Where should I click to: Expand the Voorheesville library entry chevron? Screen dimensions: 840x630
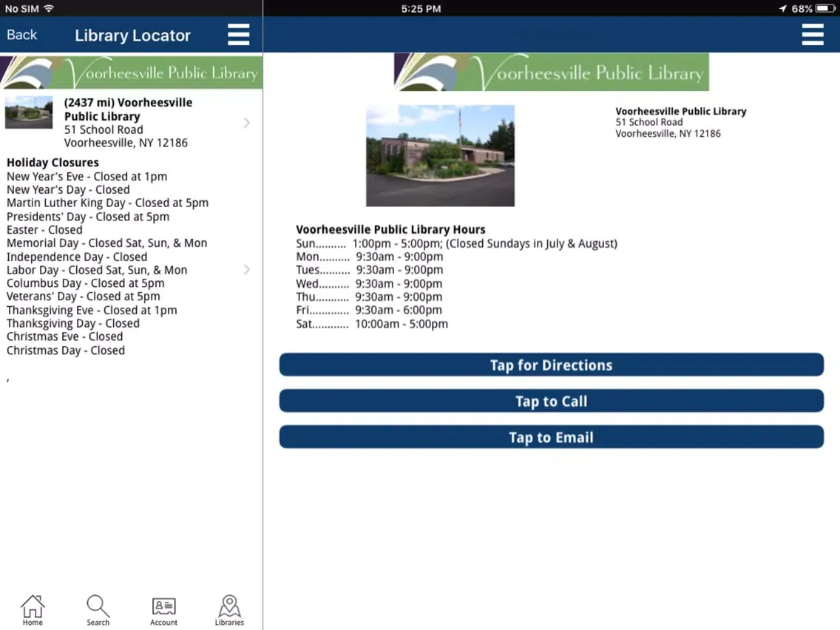pyautogui.click(x=246, y=123)
